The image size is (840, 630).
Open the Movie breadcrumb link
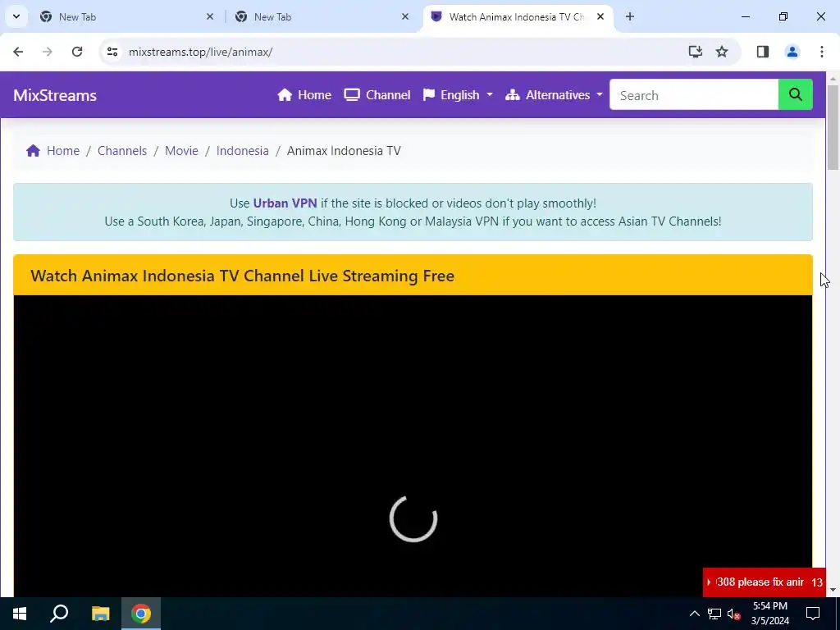pyautogui.click(x=181, y=151)
